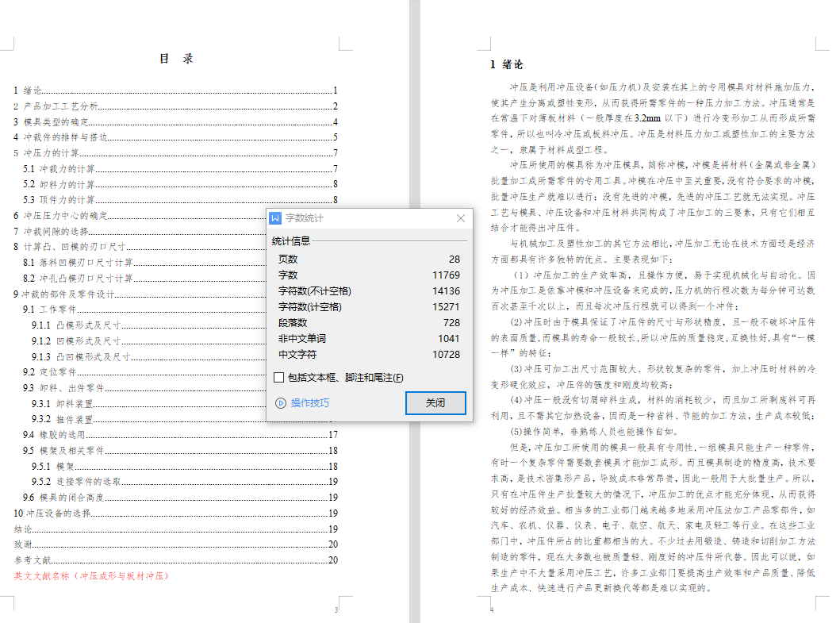Open the 操作技巧 link
The height and width of the screenshot is (623, 840).
coord(309,402)
